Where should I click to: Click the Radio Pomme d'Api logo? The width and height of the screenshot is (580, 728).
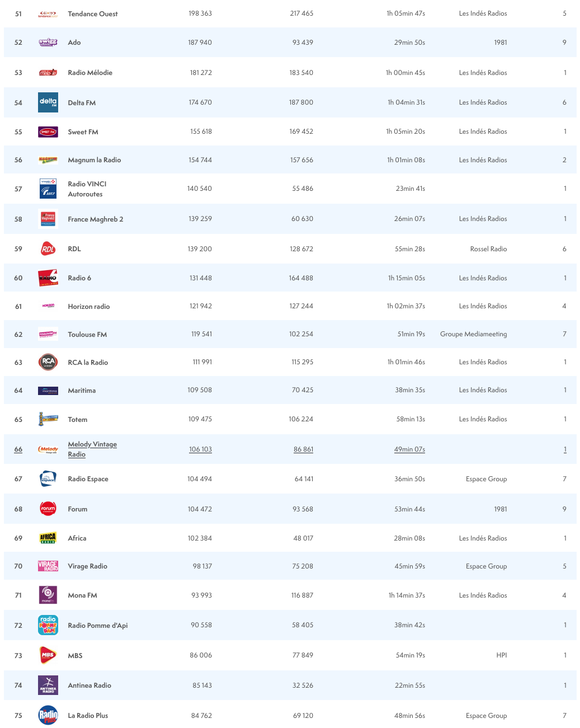coord(48,625)
